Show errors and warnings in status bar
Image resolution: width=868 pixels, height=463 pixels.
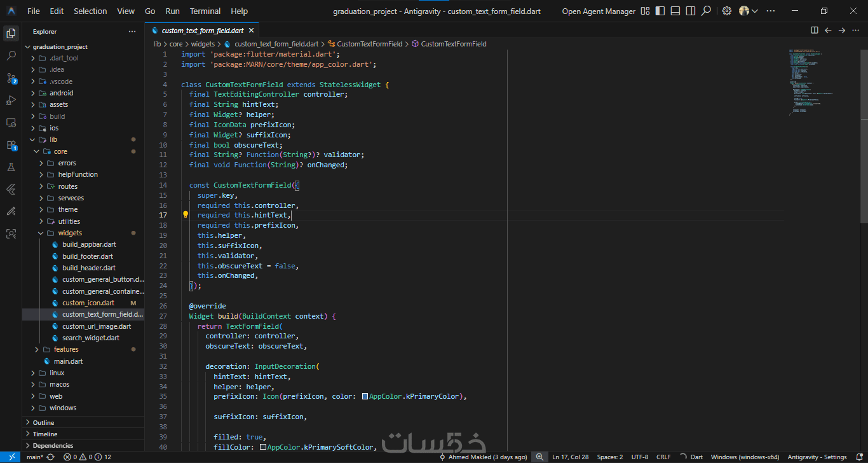[x=87, y=457]
